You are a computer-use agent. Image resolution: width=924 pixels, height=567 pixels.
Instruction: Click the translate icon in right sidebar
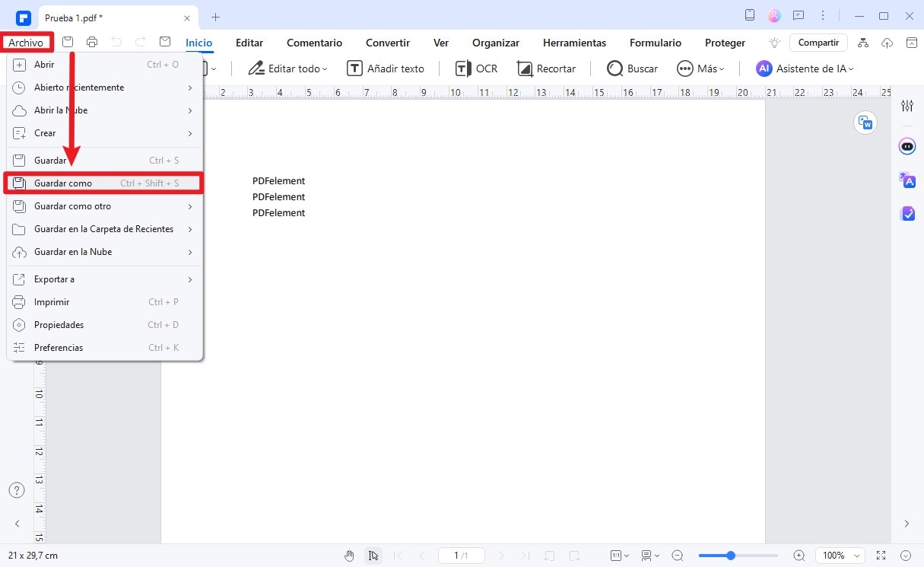pyautogui.click(x=907, y=180)
